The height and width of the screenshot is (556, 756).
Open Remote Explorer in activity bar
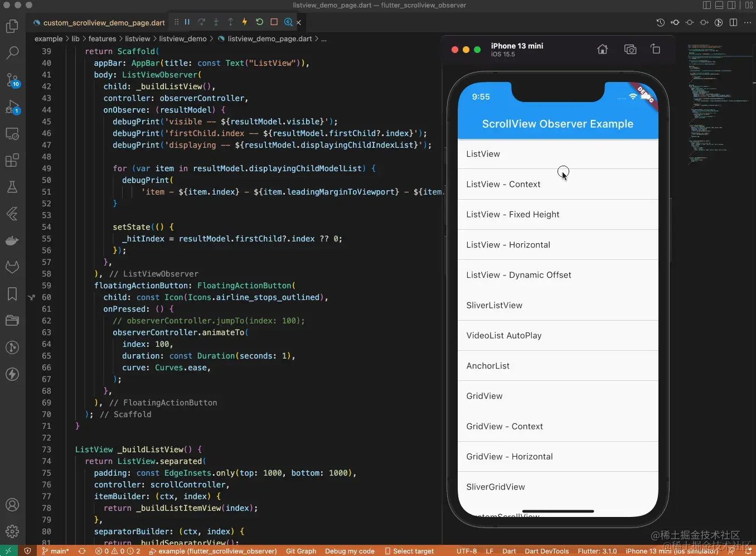point(12,134)
